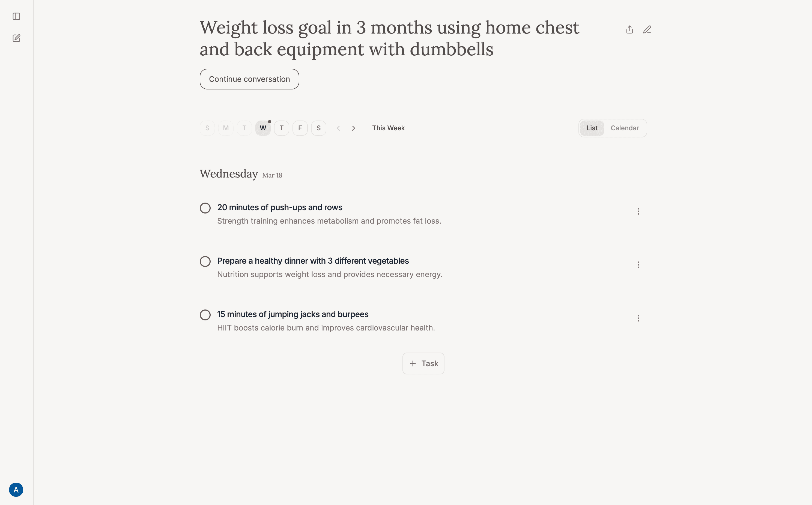Viewport: 812px width, 505px height.
Task: Go to next week with right chevron
Action: 354,128
